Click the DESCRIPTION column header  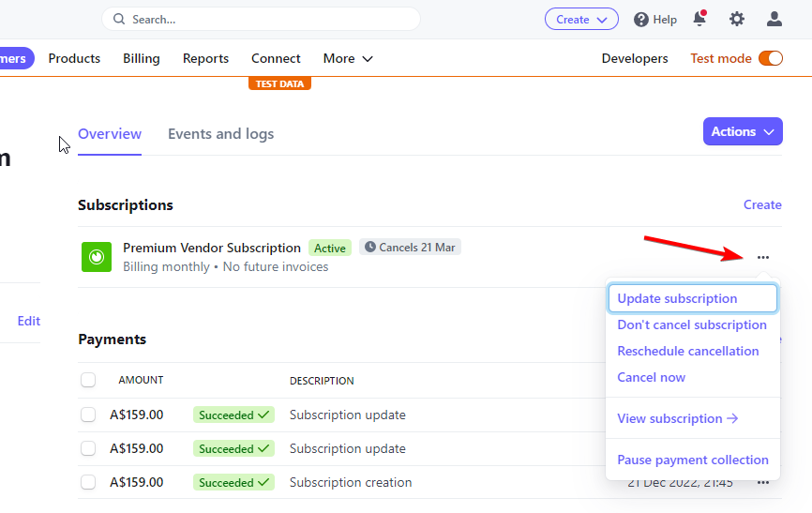coord(322,381)
